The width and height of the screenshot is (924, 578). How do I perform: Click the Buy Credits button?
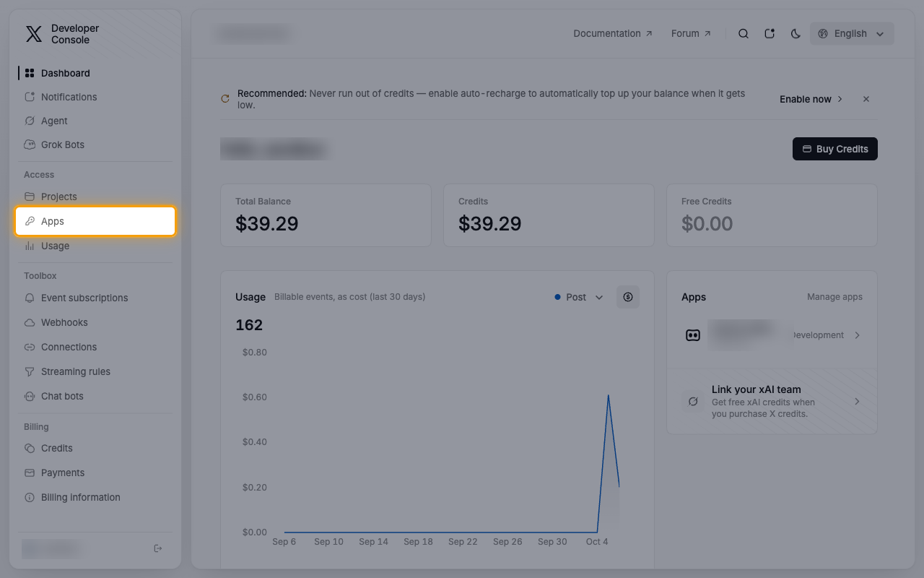pyautogui.click(x=835, y=149)
